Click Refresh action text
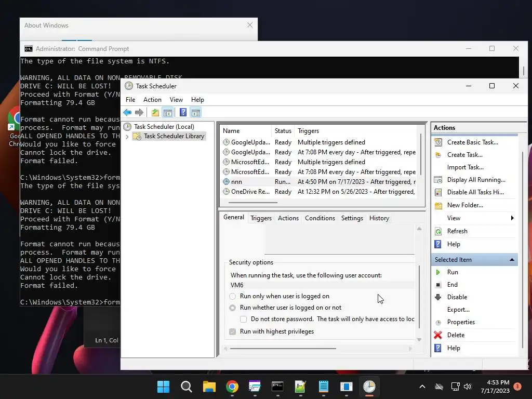The image size is (532, 399). 457,231
